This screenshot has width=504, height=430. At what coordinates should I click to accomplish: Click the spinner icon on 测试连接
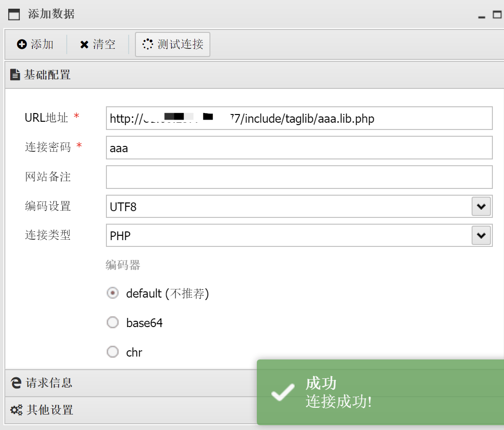tap(148, 44)
